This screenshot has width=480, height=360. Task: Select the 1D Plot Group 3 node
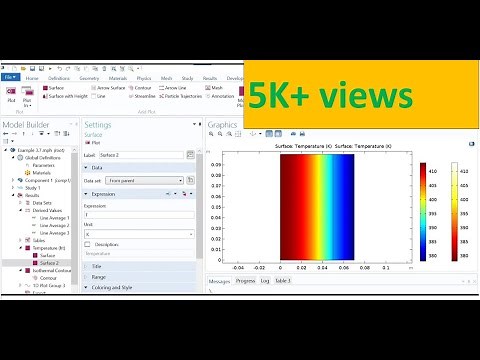point(45,286)
